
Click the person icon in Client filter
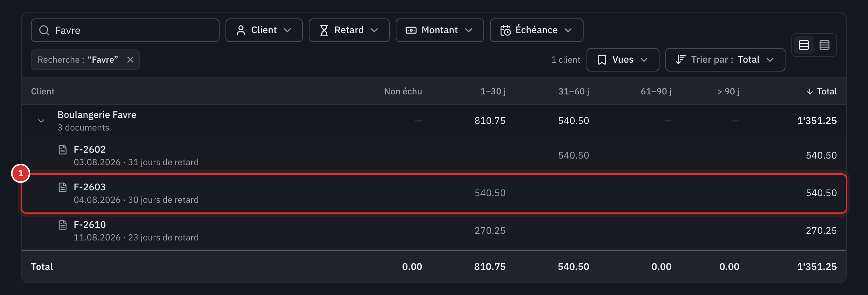pos(241,30)
